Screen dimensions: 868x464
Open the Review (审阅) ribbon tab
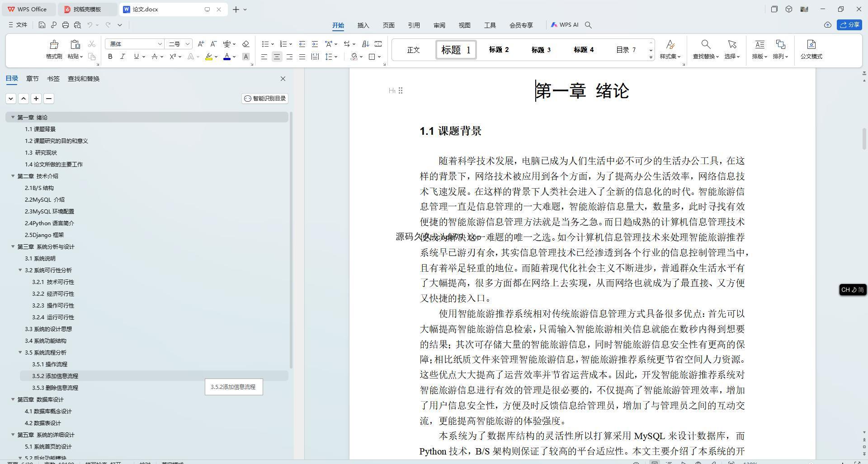click(x=439, y=25)
